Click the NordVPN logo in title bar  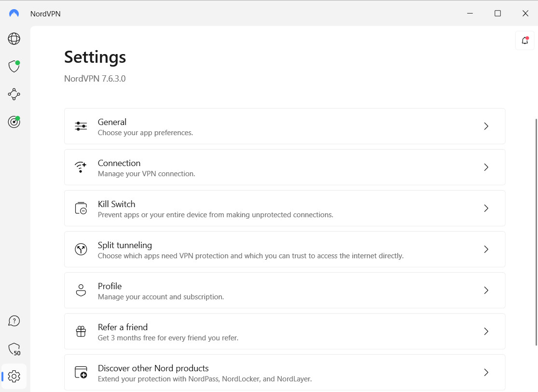pyautogui.click(x=14, y=14)
